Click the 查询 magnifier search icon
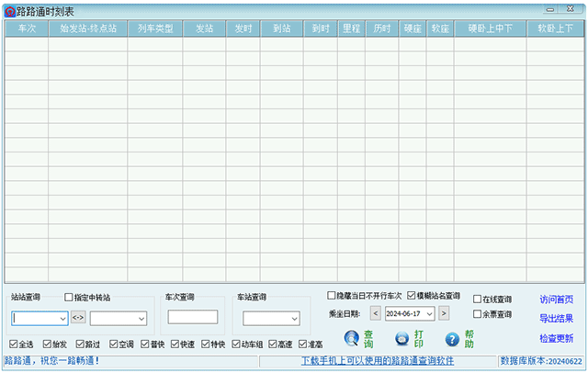 [x=351, y=338]
